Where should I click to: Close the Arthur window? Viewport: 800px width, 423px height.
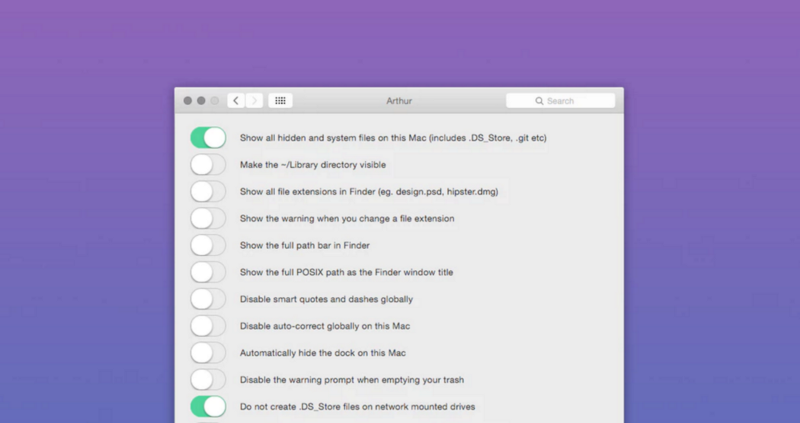point(188,101)
